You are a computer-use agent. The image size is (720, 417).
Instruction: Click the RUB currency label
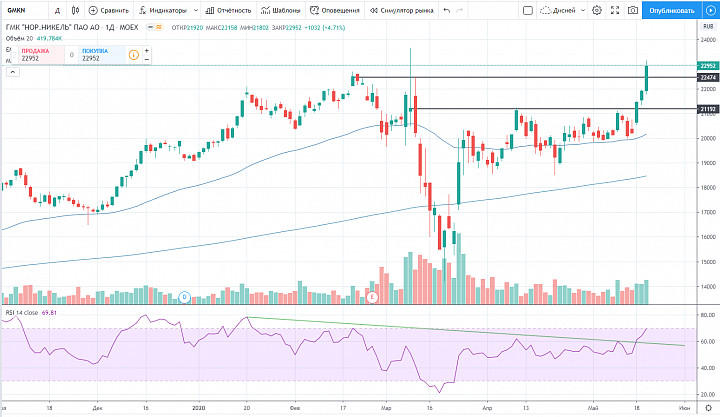[708, 27]
